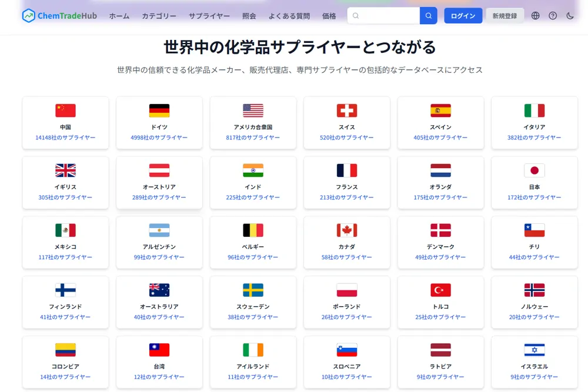Open the help question mark icon

tap(553, 16)
